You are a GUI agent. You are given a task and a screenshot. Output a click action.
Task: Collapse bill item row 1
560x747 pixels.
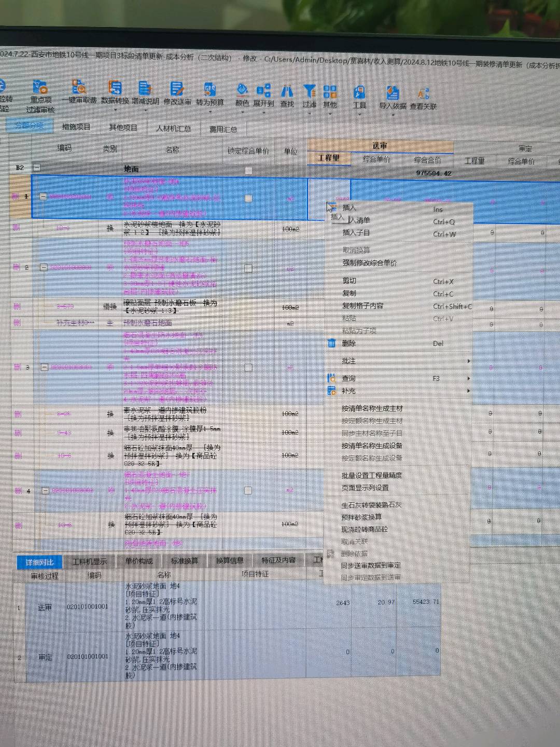click(x=44, y=197)
